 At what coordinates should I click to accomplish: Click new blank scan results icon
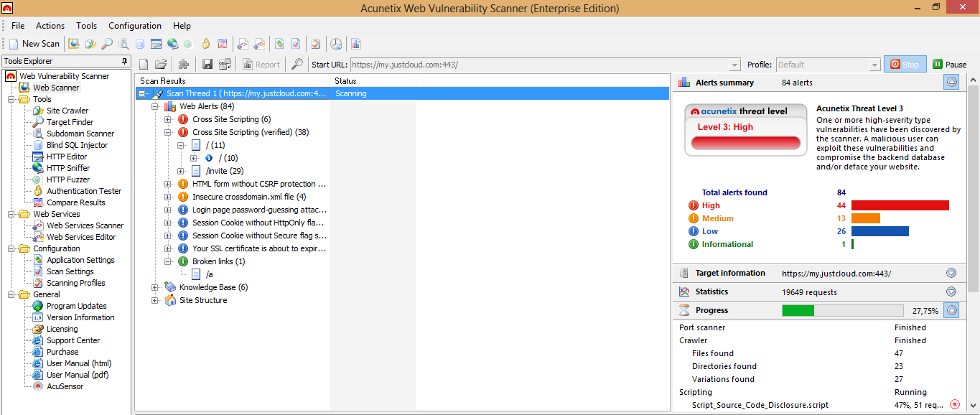(144, 64)
